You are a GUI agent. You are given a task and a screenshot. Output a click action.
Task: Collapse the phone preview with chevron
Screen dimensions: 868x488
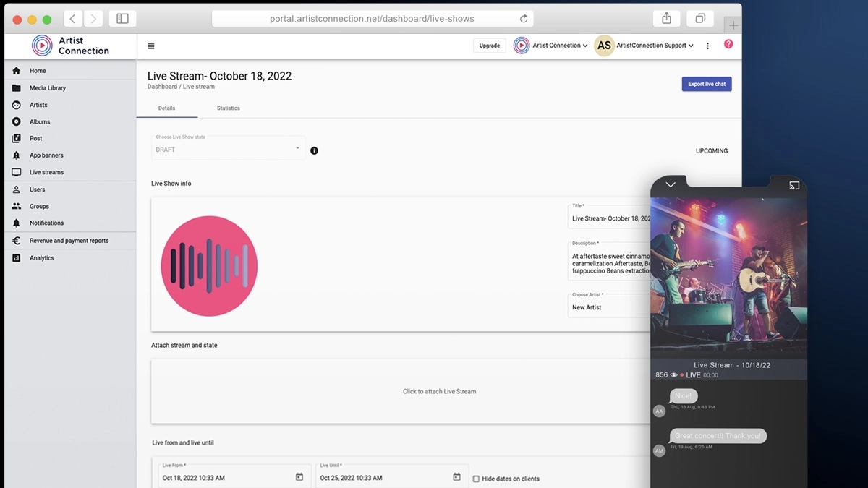click(671, 185)
